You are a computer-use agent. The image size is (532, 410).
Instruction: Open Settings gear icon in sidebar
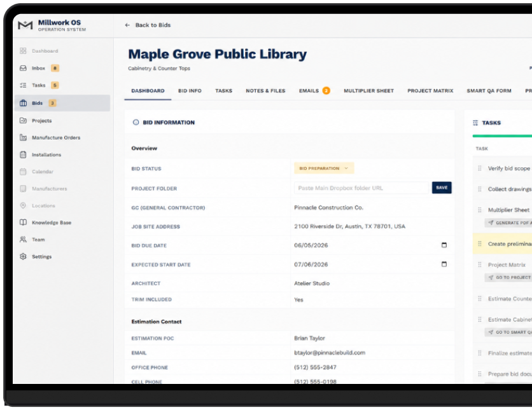click(23, 257)
